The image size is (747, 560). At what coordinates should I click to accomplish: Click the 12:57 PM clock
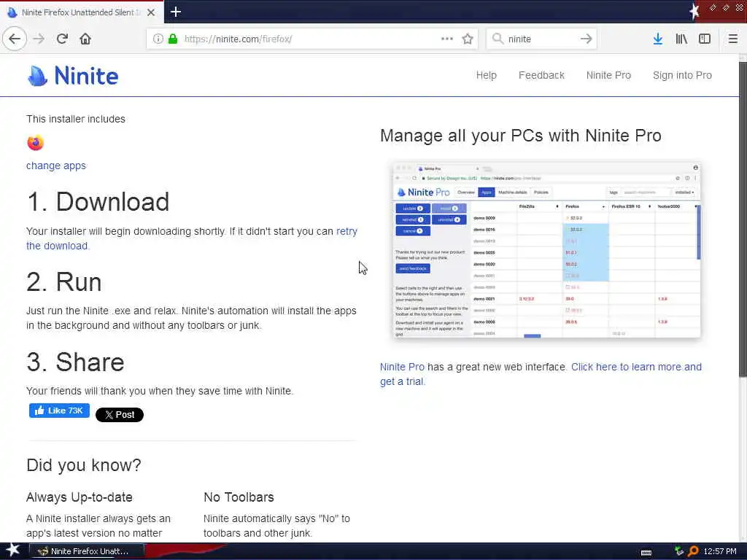click(x=720, y=551)
